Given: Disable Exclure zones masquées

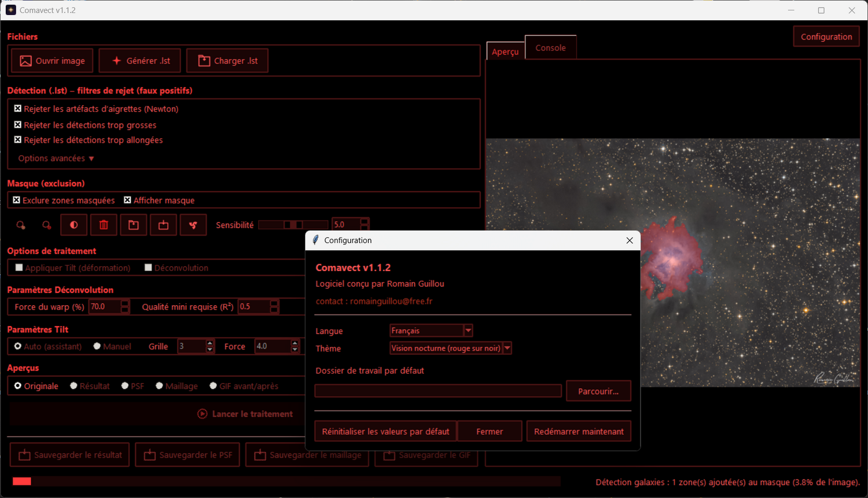Looking at the screenshot, I should coord(17,200).
